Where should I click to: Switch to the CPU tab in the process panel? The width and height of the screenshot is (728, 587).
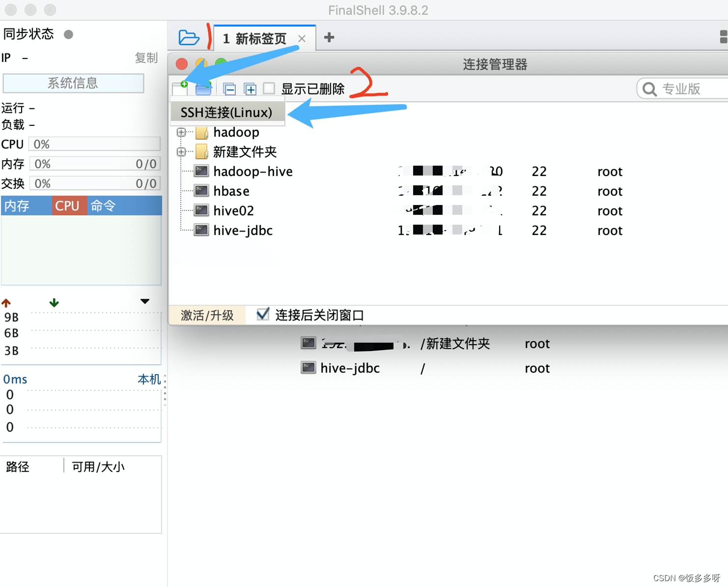(69, 205)
